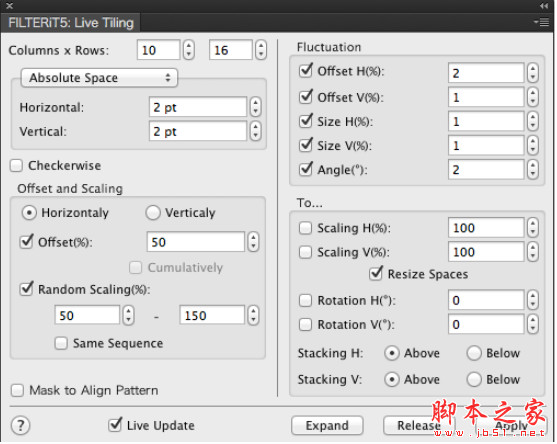Image resolution: width=557 pixels, height=444 pixels.
Task: Click the Columns input field
Action: [x=158, y=50]
